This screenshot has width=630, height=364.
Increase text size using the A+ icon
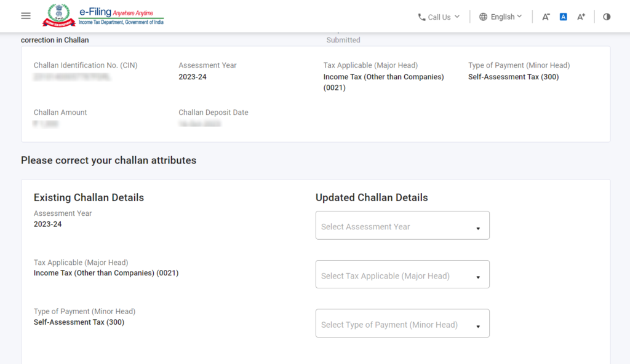click(581, 17)
